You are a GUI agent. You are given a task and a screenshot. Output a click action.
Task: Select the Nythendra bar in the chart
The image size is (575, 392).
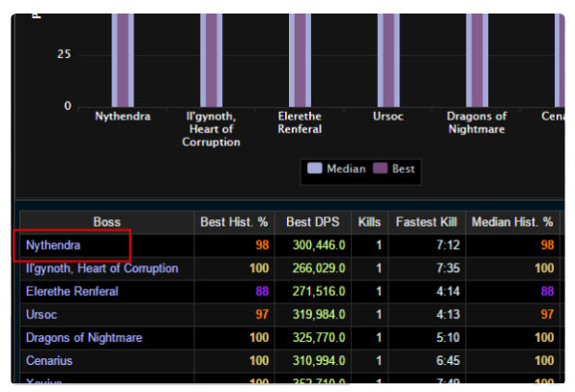123,61
